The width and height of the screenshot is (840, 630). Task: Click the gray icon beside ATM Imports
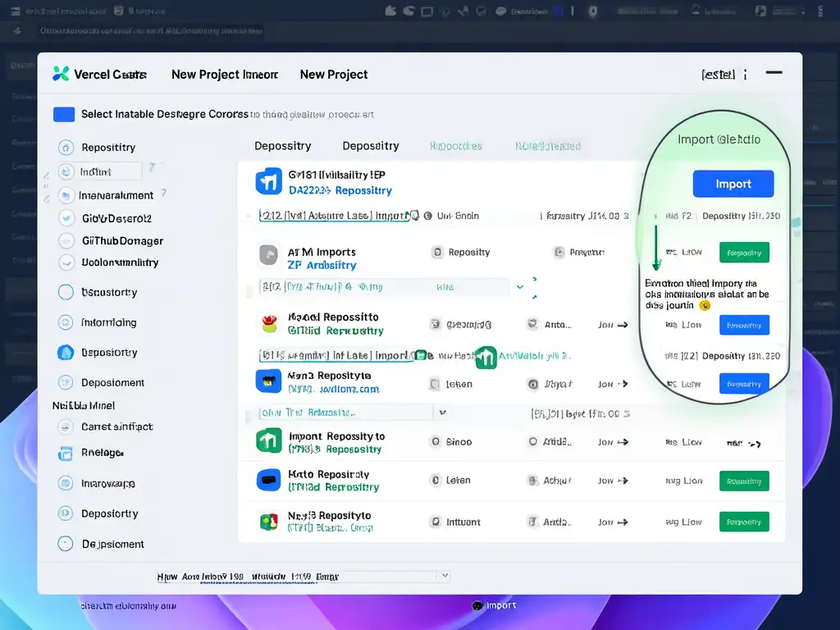[268, 255]
